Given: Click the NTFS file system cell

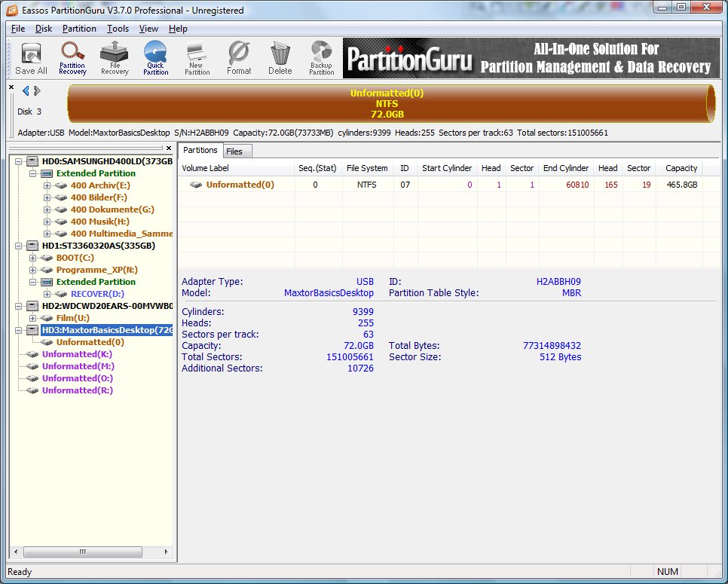Looking at the screenshot, I should tap(367, 185).
